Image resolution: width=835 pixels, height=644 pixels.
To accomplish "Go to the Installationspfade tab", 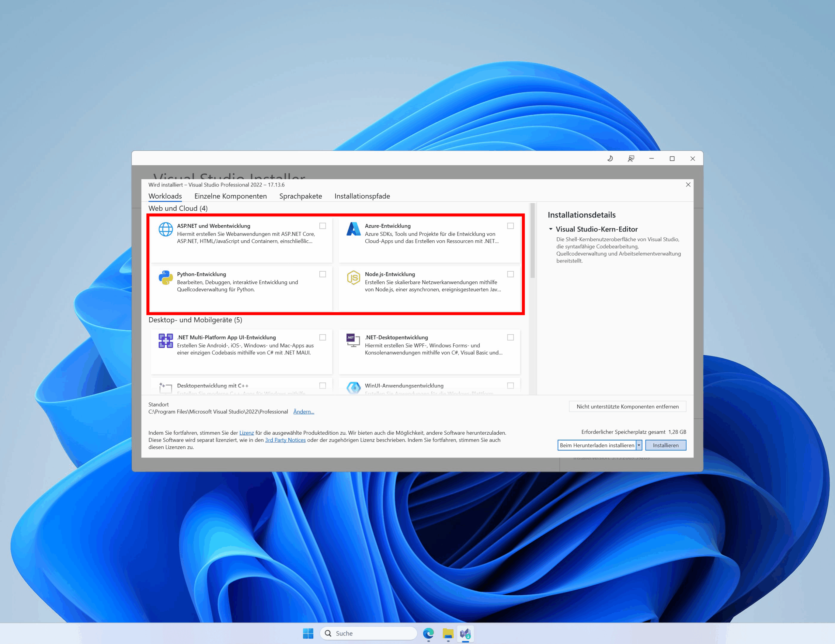I will pos(362,196).
